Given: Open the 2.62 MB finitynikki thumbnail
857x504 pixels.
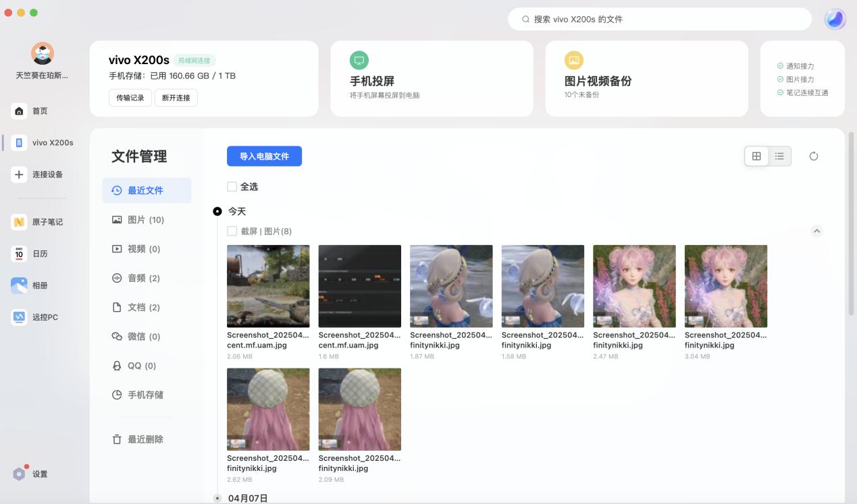Looking at the screenshot, I should click(268, 410).
